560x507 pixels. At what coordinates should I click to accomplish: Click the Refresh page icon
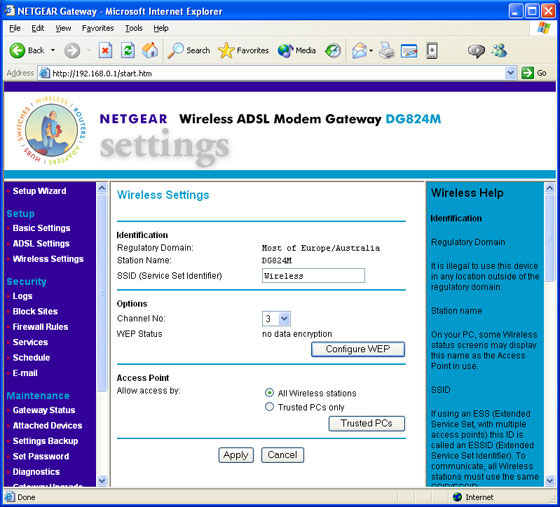[128, 51]
